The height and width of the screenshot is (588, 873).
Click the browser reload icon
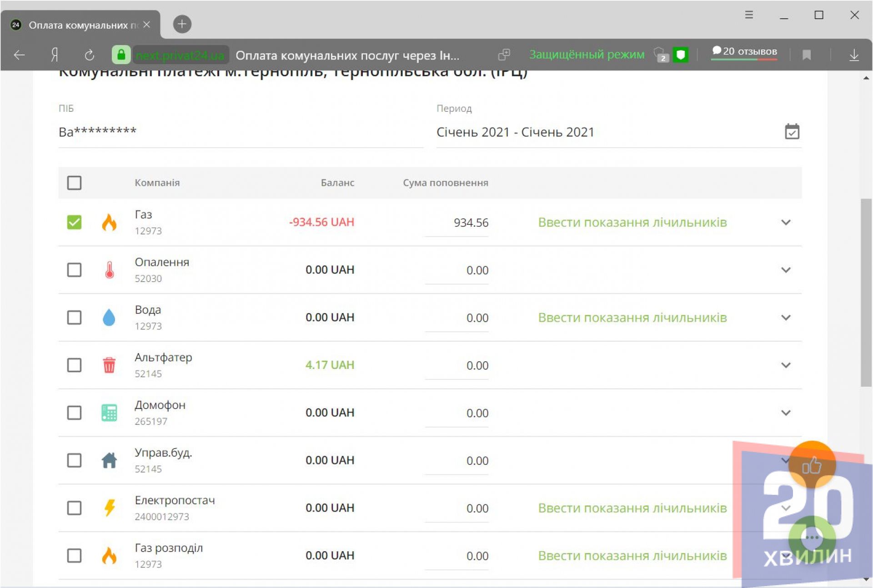coord(90,55)
